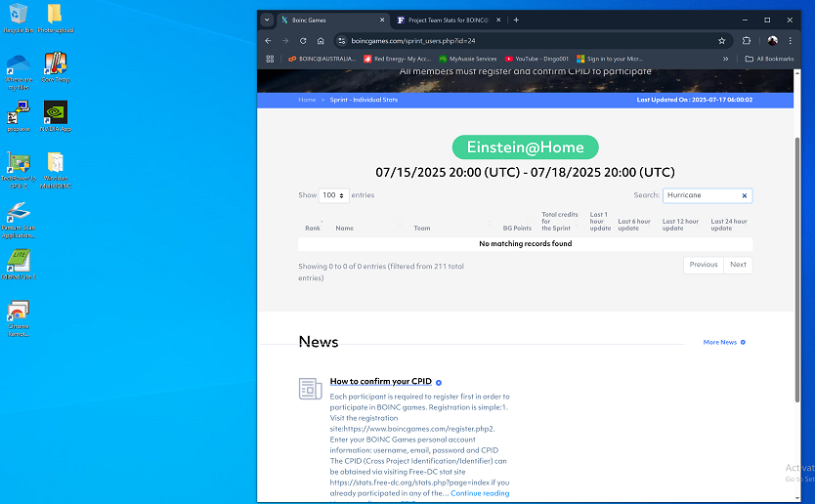Click the Previous pagination button

pyautogui.click(x=704, y=265)
